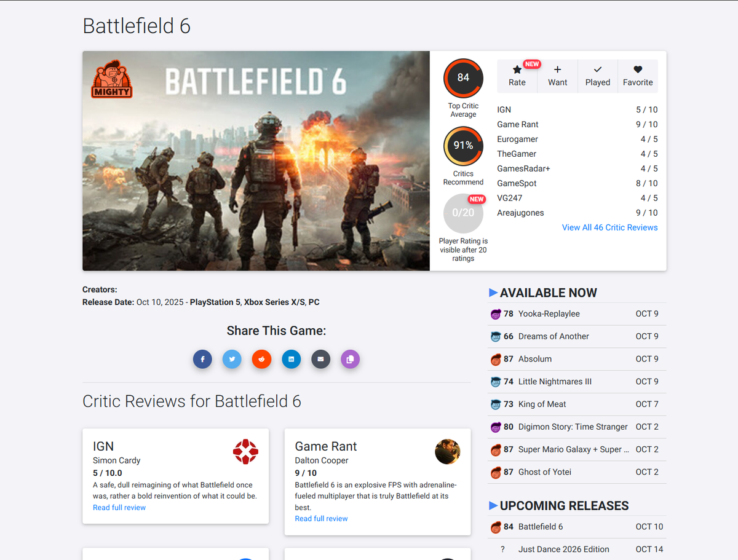
Task: Click the IGN logo in review card
Action: click(245, 452)
